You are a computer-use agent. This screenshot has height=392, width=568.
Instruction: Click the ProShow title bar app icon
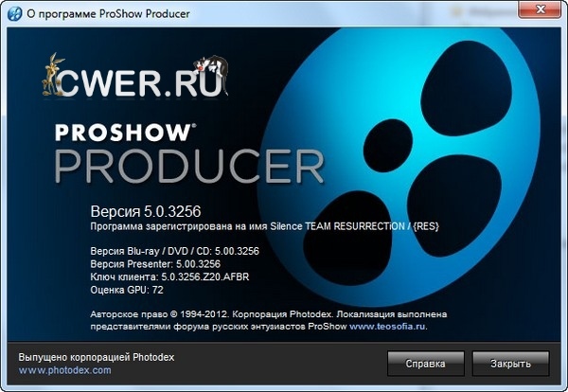click(14, 14)
